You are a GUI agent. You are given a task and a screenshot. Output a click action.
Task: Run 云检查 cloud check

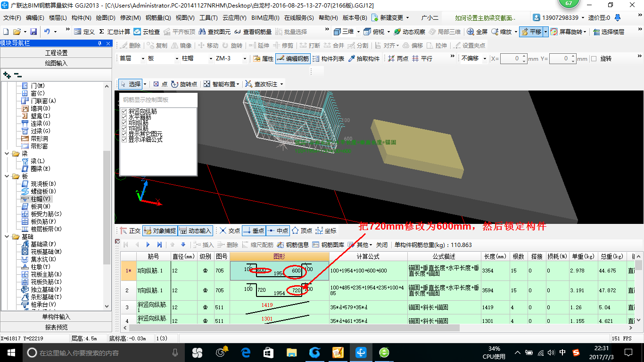click(147, 32)
